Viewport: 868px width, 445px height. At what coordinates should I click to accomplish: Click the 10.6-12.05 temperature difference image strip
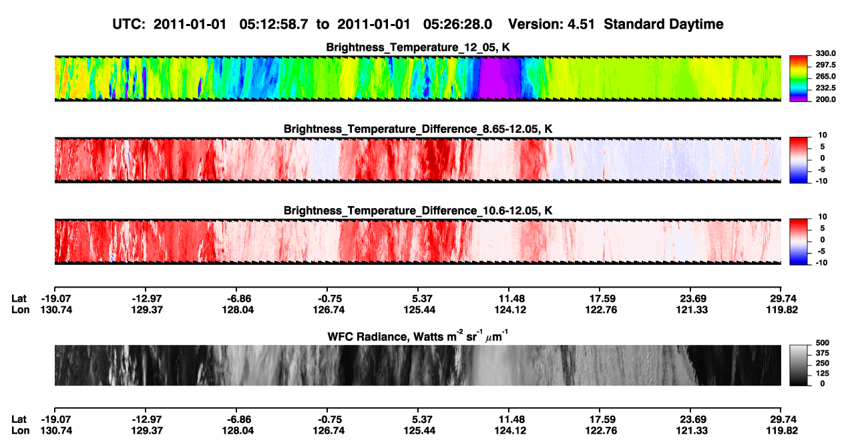click(x=417, y=242)
